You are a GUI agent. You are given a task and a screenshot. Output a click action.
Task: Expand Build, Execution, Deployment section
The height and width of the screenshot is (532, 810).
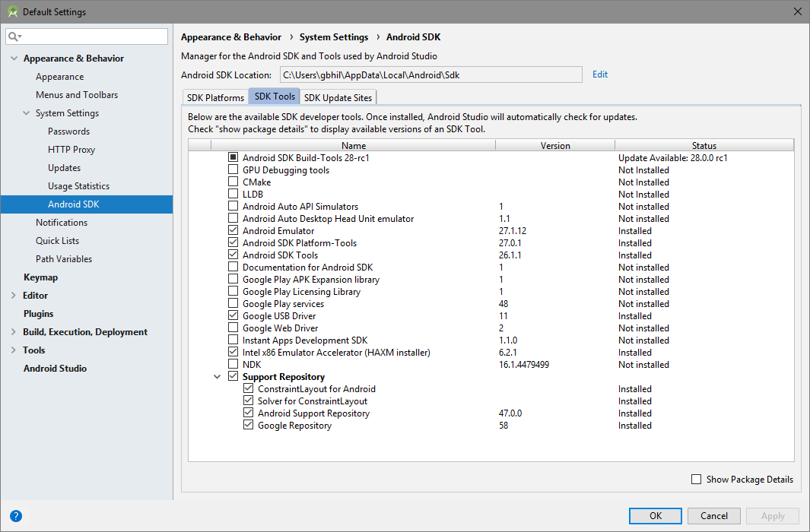(14, 332)
